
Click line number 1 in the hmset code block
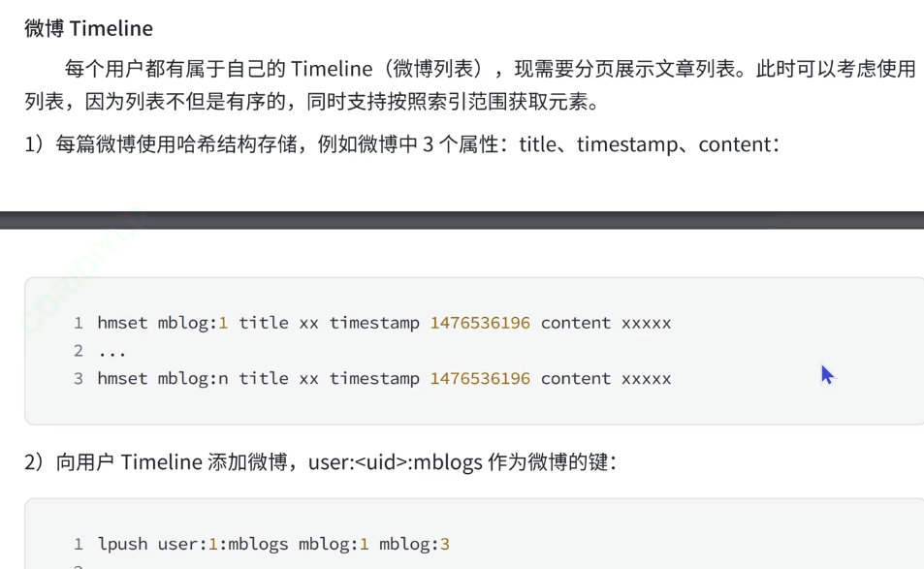(x=79, y=323)
